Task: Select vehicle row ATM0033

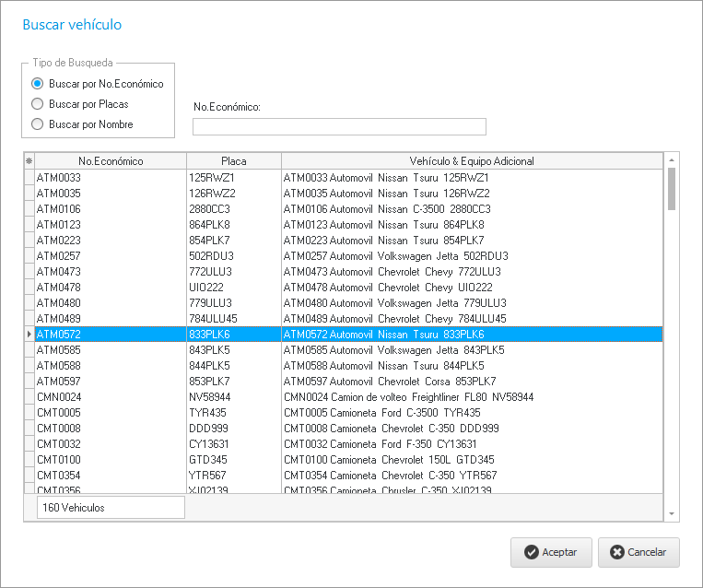Action: click(111, 177)
